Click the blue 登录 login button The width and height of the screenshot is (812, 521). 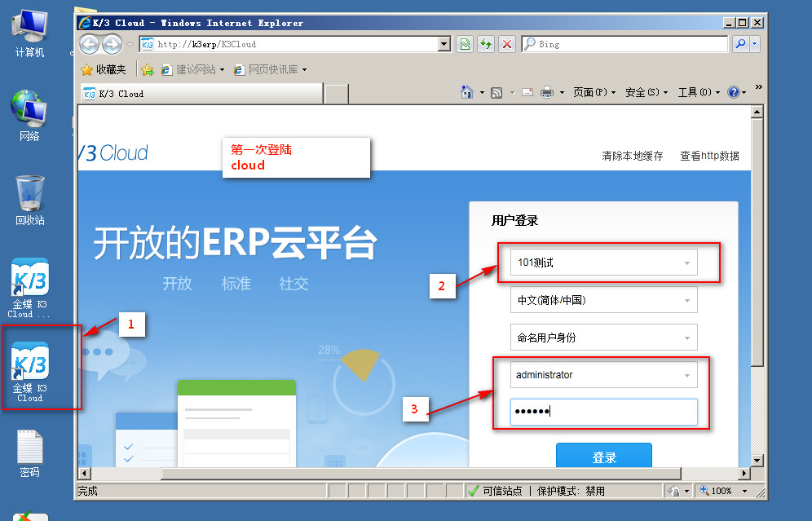click(x=604, y=456)
